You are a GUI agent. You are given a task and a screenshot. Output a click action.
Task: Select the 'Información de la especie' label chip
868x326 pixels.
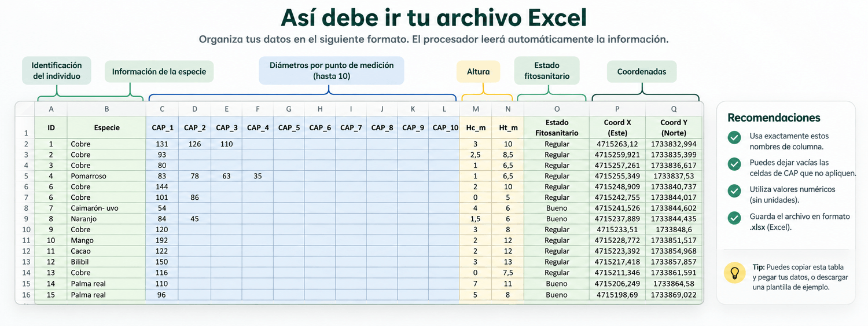pyautogui.click(x=159, y=72)
